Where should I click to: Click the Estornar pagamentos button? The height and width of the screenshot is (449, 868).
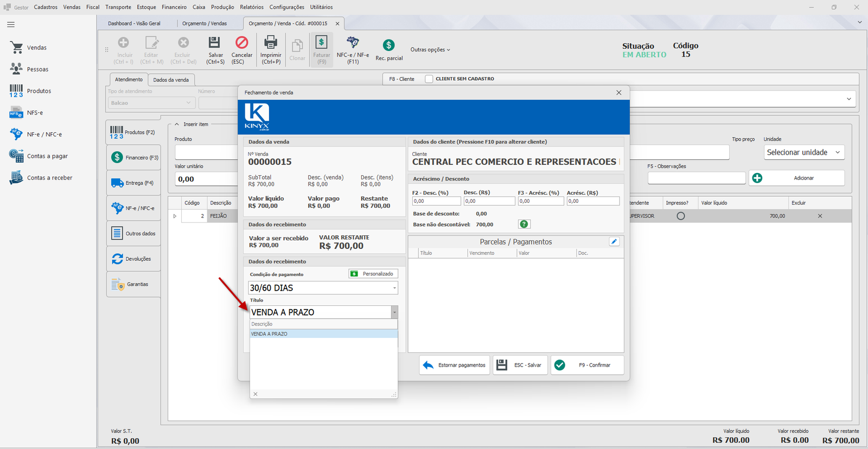(x=455, y=365)
